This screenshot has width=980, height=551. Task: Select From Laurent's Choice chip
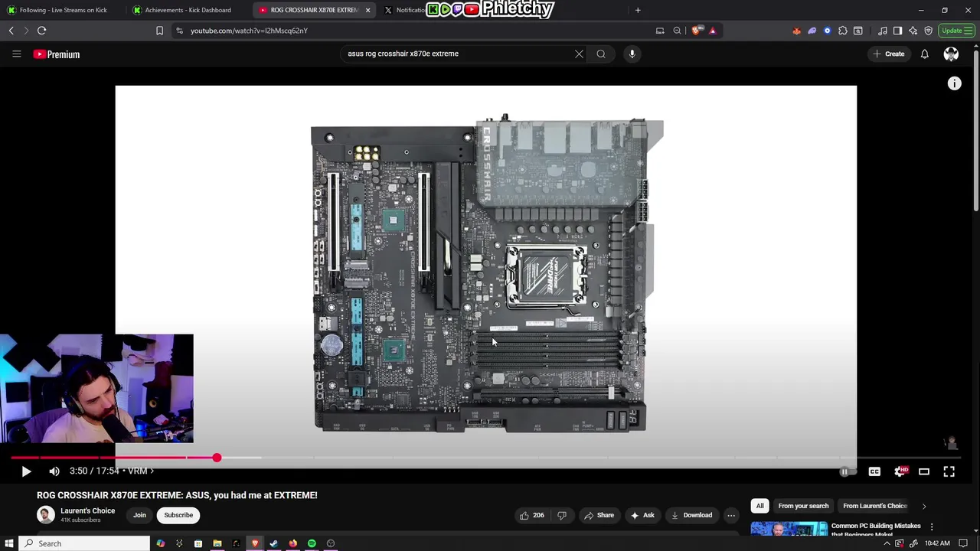tap(875, 506)
